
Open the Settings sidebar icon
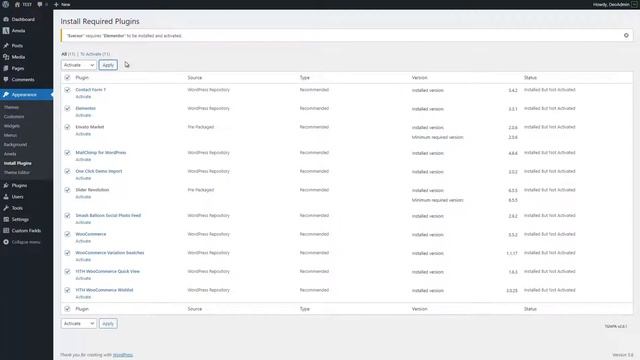pos(6,219)
